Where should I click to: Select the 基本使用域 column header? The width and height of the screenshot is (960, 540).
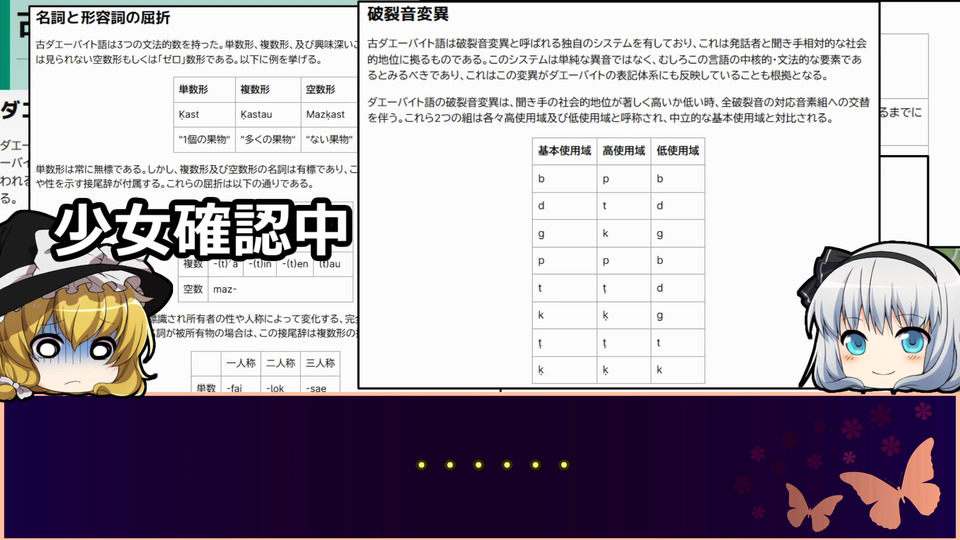point(564,151)
